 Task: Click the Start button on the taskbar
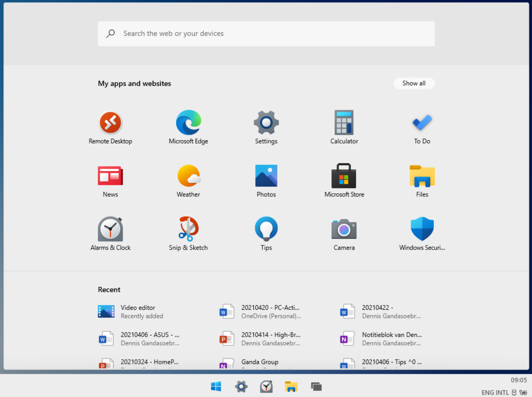point(216,387)
